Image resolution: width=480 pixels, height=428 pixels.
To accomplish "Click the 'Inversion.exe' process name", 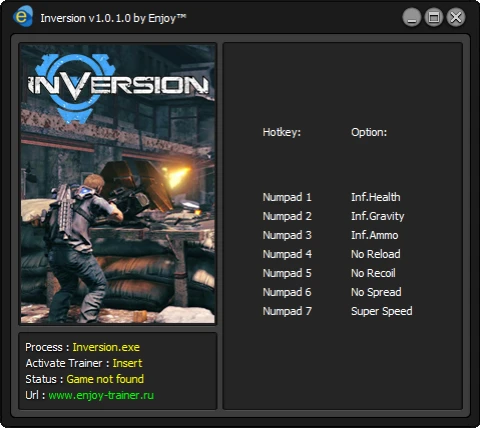I will 106,347.
